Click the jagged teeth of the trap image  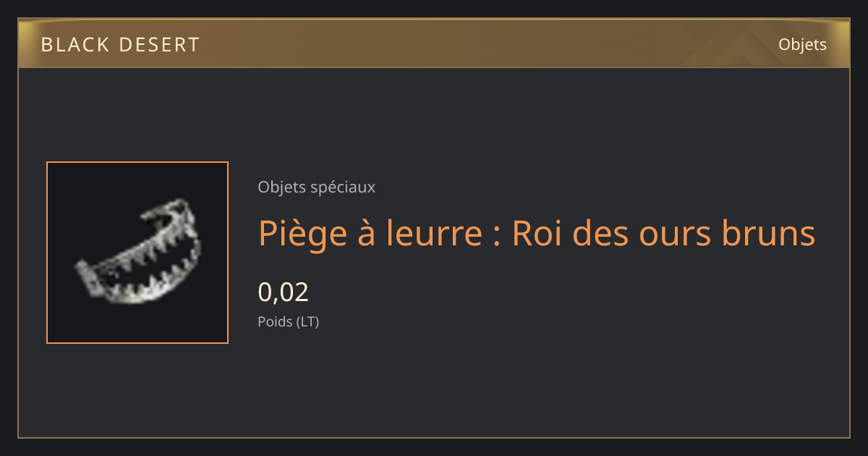(x=156, y=261)
